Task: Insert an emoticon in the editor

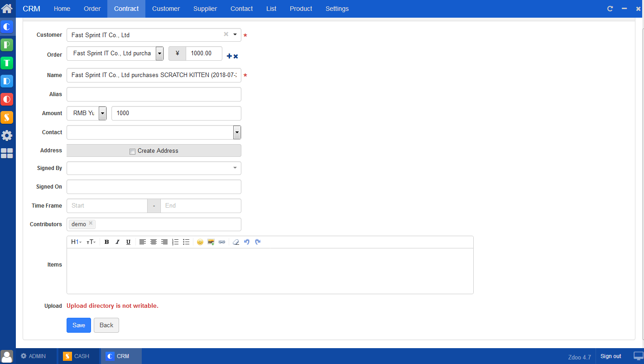Action: click(200, 242)
